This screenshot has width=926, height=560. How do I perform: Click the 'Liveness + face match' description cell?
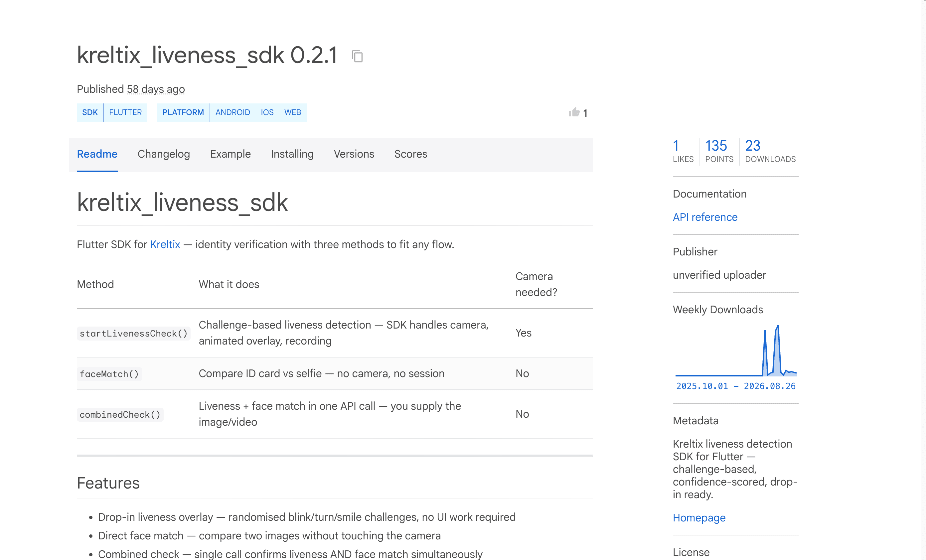tap(330, 414)
